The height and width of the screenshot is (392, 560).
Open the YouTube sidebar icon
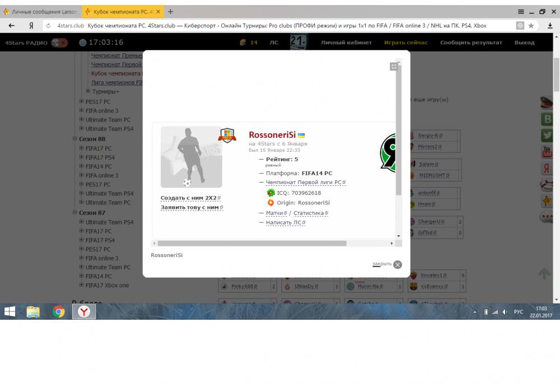tap(547, 152)
